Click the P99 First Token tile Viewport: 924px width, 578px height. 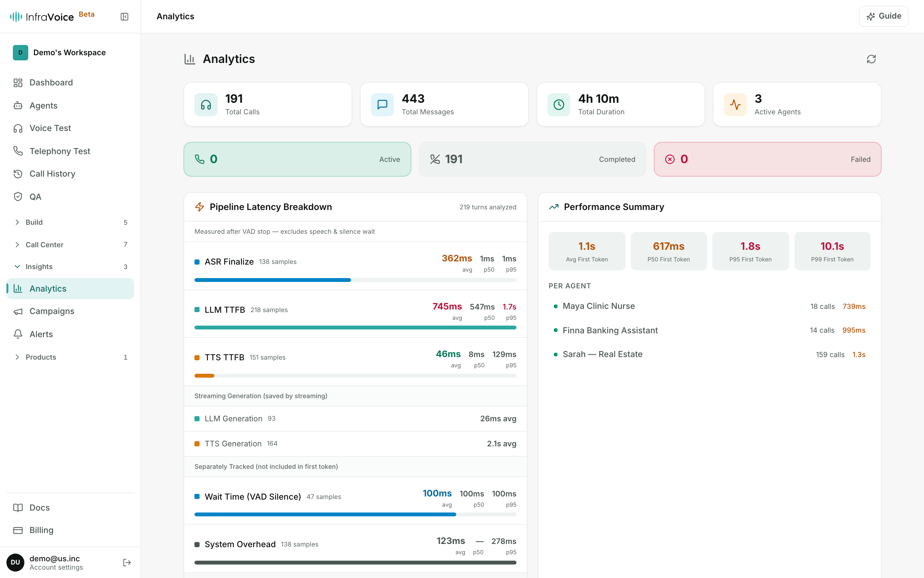click(832, 251)
